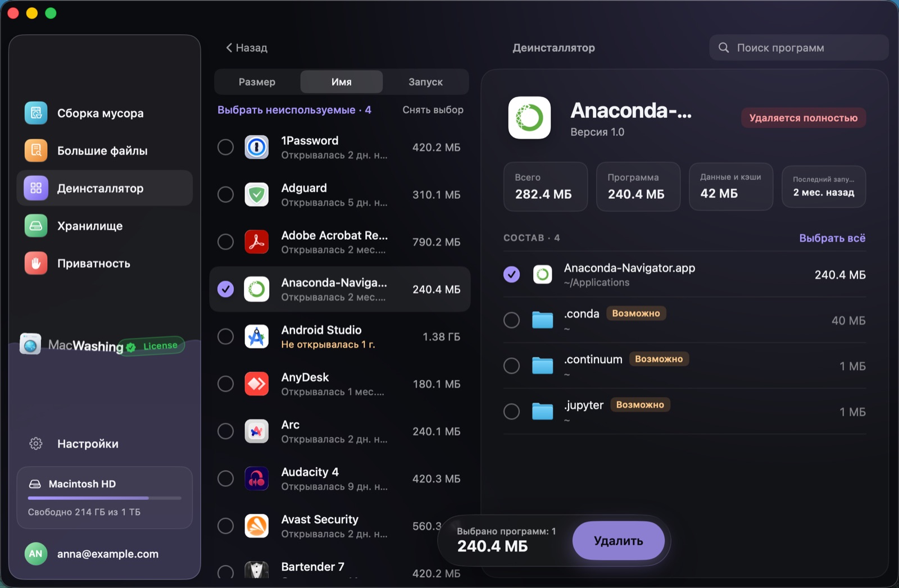The width and height of the screenshot is (899, 588).
Task: Open the Сборка мусора sidebar icon
Action: pos(36,113)
